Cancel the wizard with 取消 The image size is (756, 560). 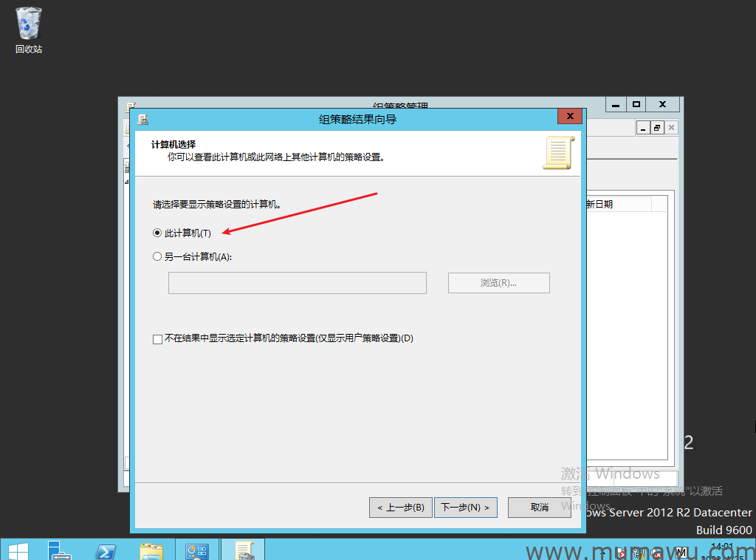click(539, 508)
